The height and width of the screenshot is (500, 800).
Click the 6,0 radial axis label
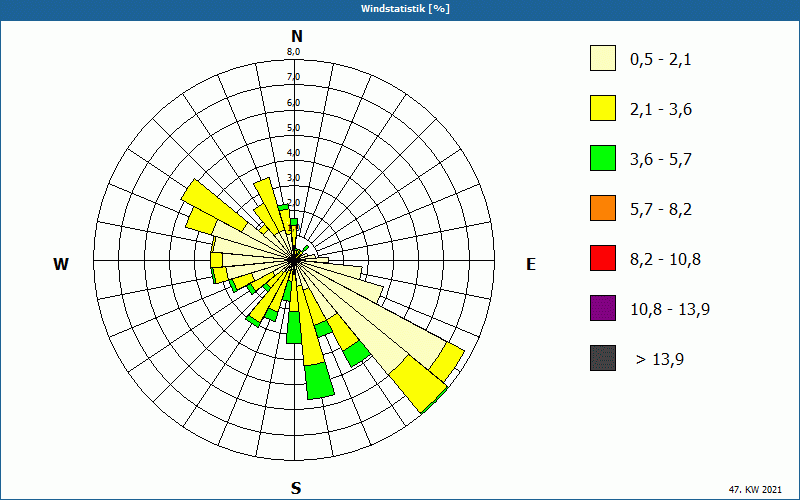click(293, 103)
